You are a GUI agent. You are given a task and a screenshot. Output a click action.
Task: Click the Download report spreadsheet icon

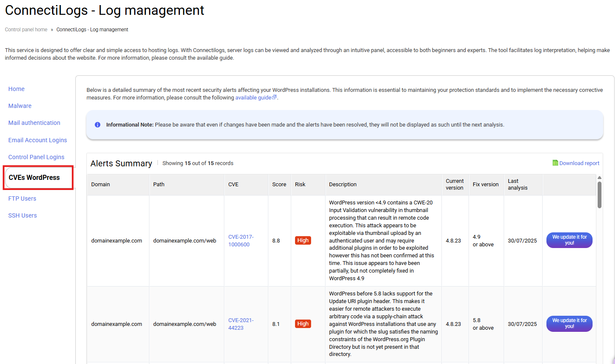pos(555,163)
